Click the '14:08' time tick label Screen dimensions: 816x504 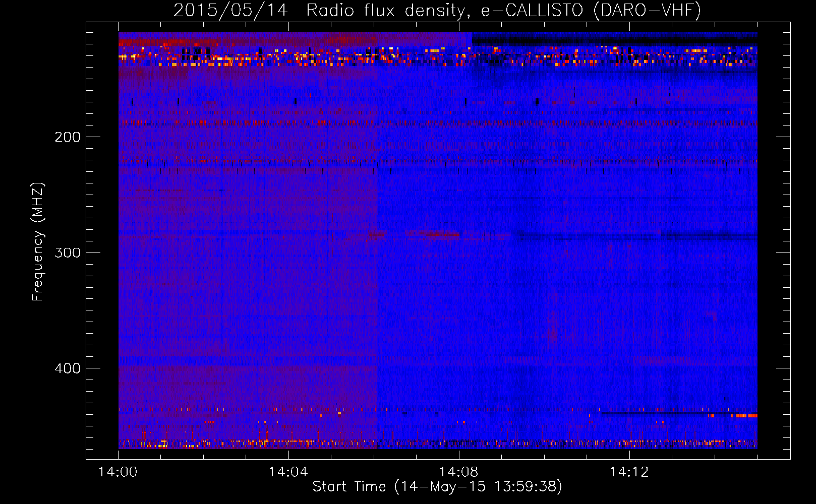tap(459, 472)
